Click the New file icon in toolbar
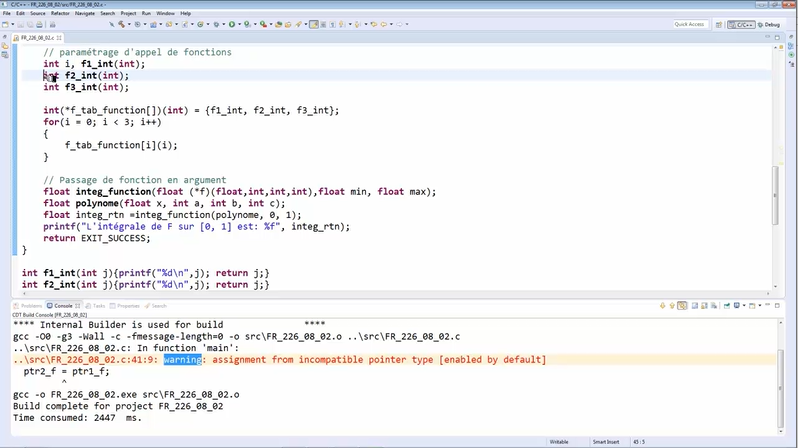The height and width of the screenshot is (448, 798). click(x=7, y=24)
